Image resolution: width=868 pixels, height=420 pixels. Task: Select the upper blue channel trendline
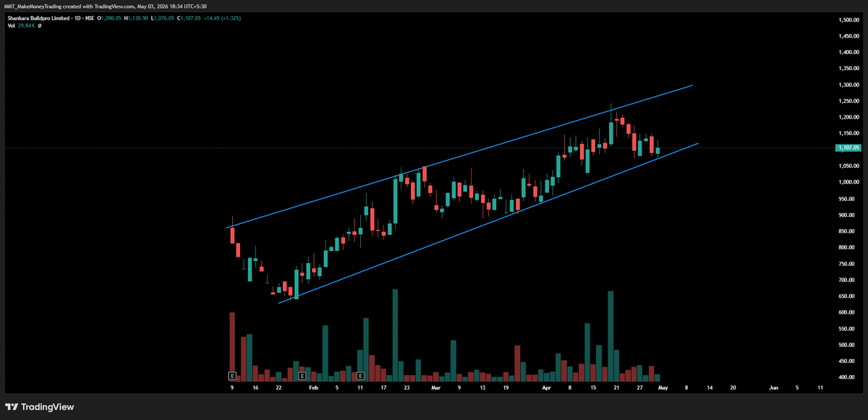(460, 156)
